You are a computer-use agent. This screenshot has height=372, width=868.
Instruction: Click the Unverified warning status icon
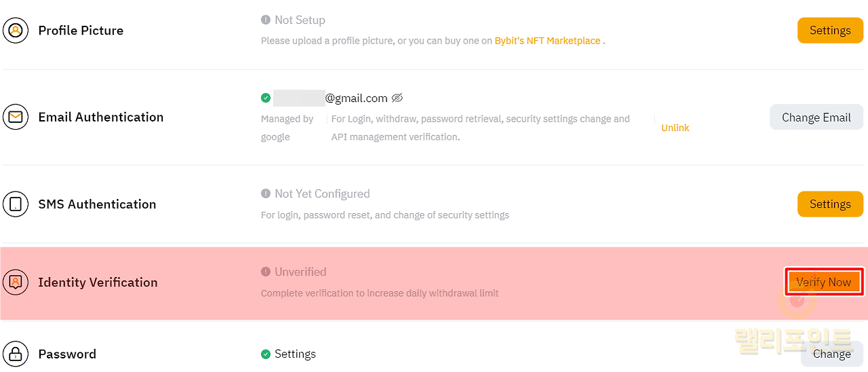click(x=266, y=272)
